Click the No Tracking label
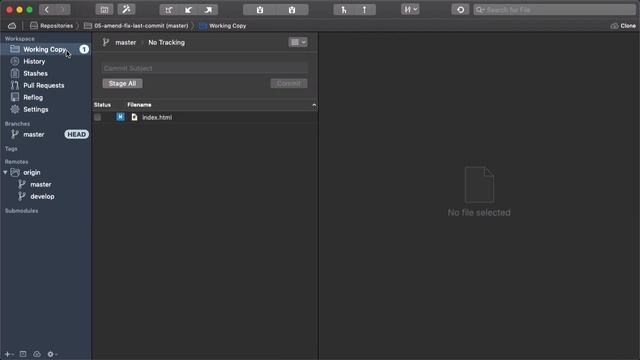 coord(167,42)
